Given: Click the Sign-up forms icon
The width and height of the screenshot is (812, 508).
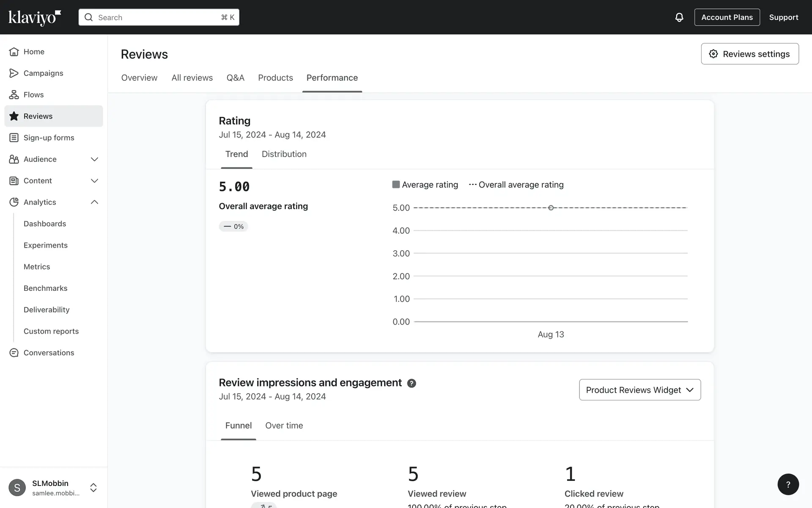Looking at the screenshot, I should tap(14, 138).
